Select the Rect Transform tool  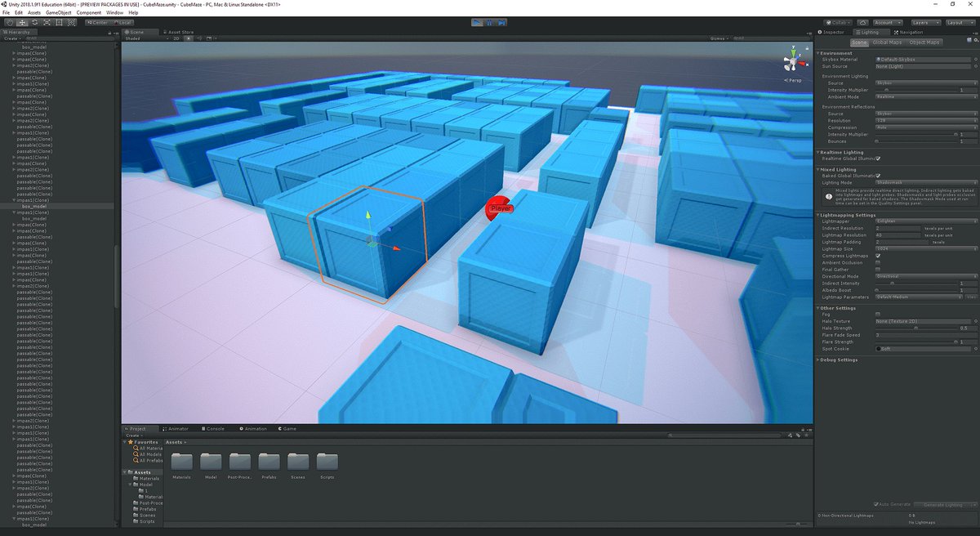[x=60, y=22]
